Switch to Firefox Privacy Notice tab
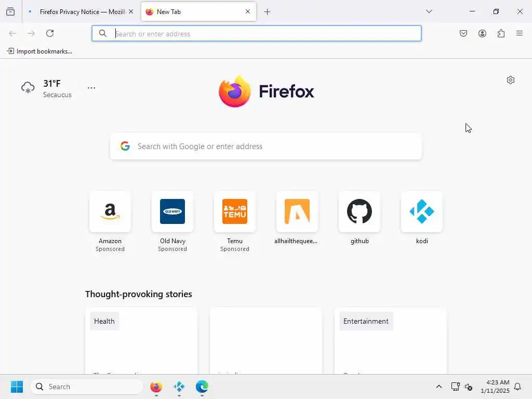 click(81, 11)
